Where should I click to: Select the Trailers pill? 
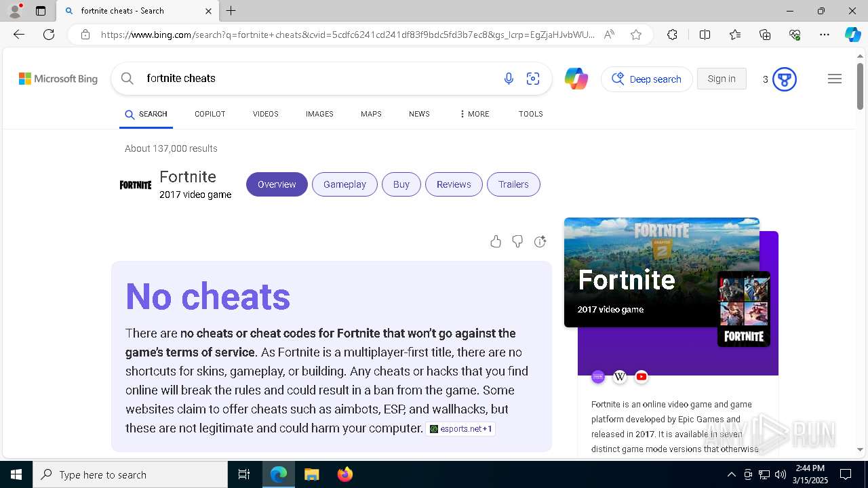[513, 184]
